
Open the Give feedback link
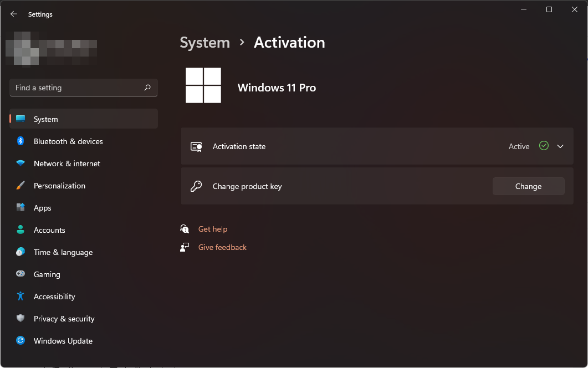[222, 247]
